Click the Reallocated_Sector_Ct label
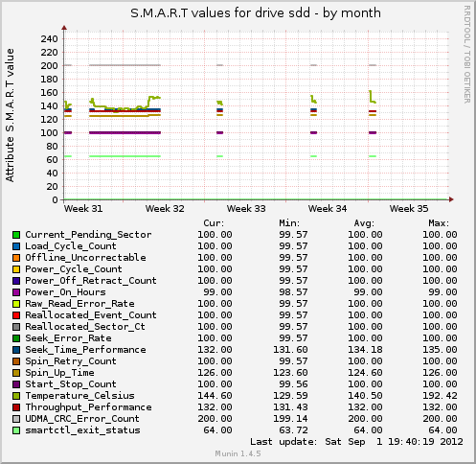 coord(85,327)
